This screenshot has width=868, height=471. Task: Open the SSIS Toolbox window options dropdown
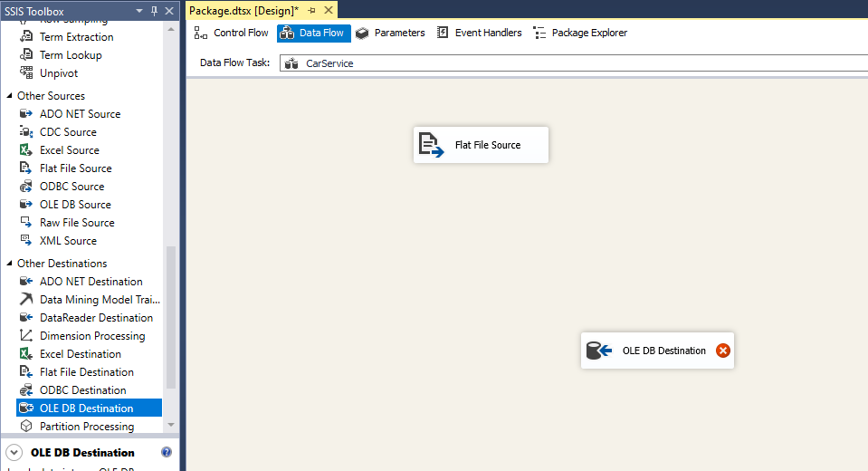pos(139,11)
